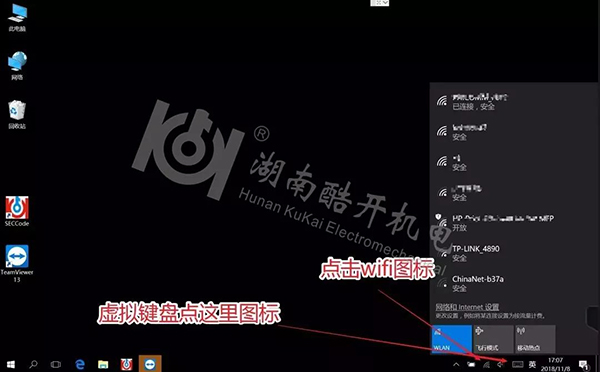Click the touch keyboard tray icon

click(517, 364)
